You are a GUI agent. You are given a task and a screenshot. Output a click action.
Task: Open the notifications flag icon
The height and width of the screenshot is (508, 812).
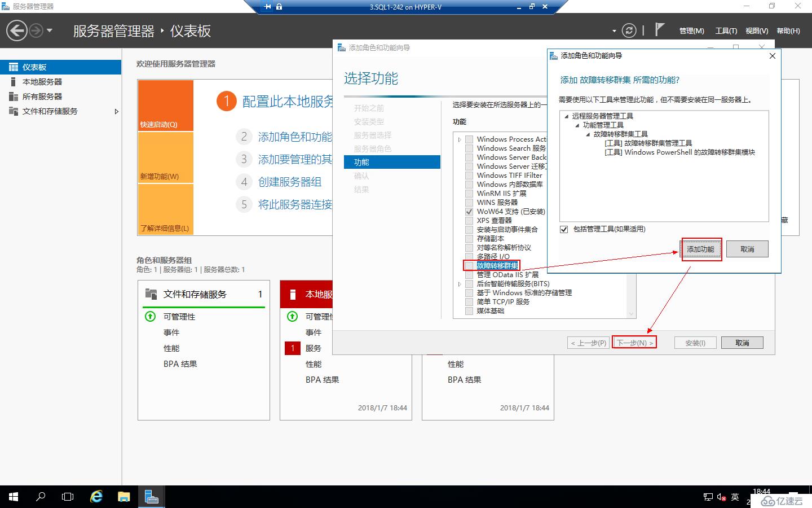(x=659, y=29)
